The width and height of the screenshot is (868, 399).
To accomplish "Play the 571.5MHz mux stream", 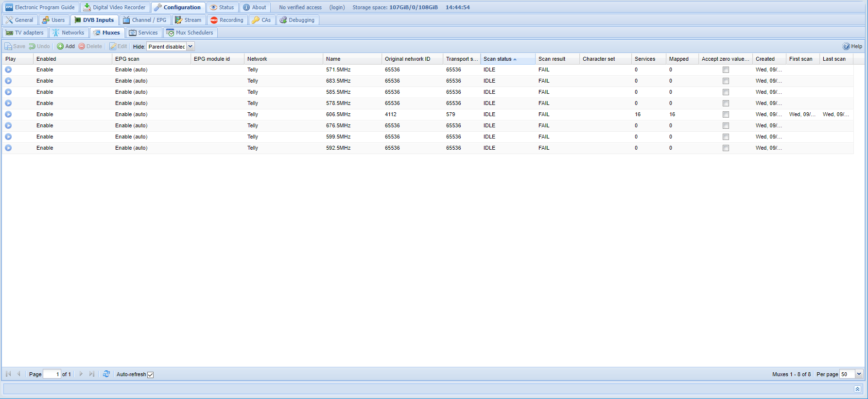I will (8, 69).
